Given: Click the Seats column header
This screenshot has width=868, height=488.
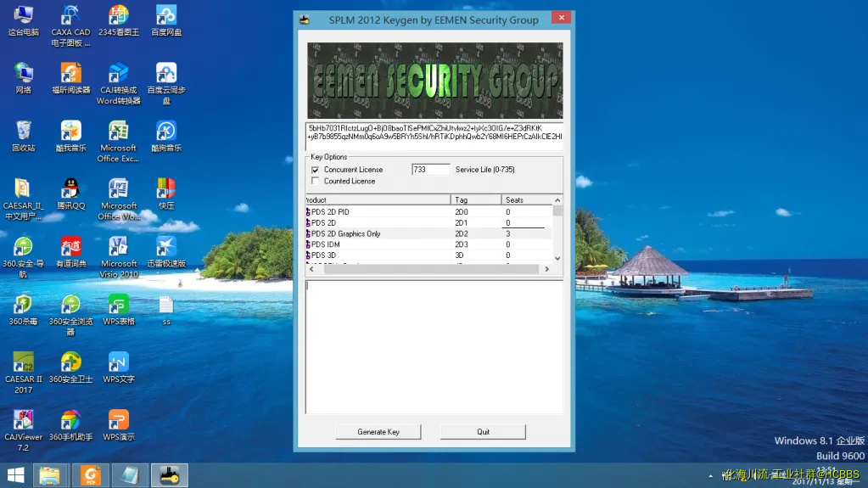Looking at the screenshot, I should pos(526,200).
